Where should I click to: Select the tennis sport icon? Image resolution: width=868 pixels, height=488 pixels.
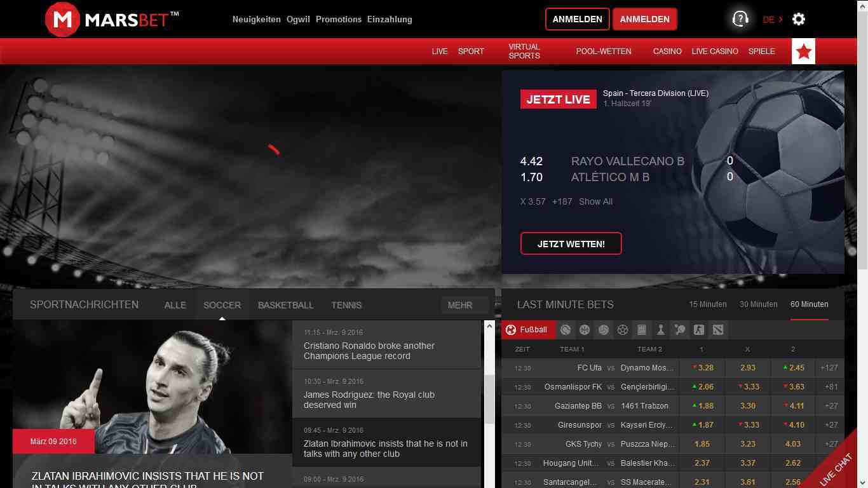point(566,330)
